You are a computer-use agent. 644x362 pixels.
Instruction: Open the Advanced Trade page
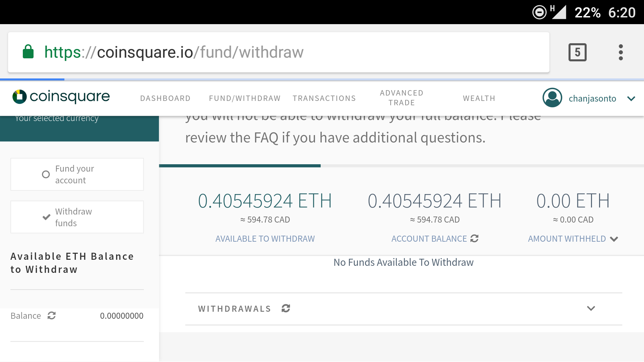tap(401, 98)
